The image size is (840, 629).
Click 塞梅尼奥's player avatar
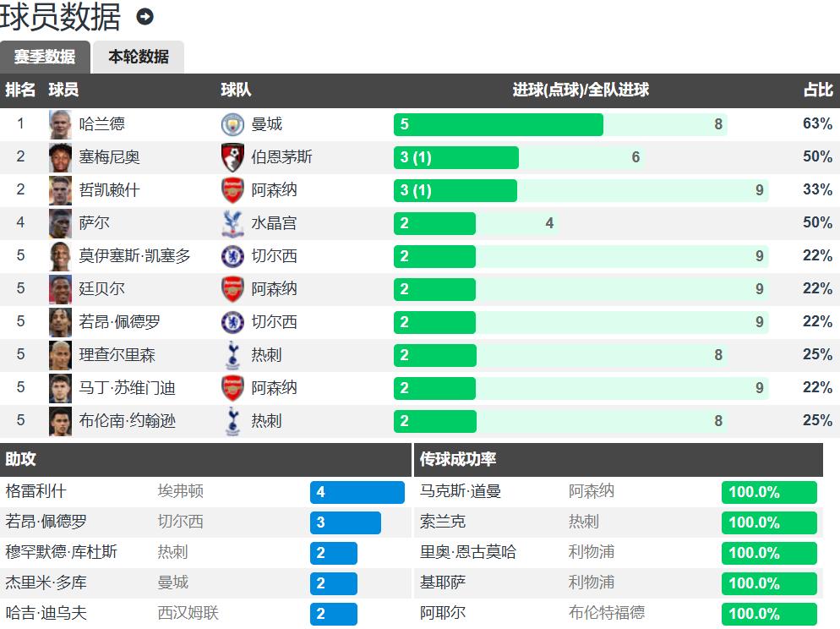click(60, 157)
